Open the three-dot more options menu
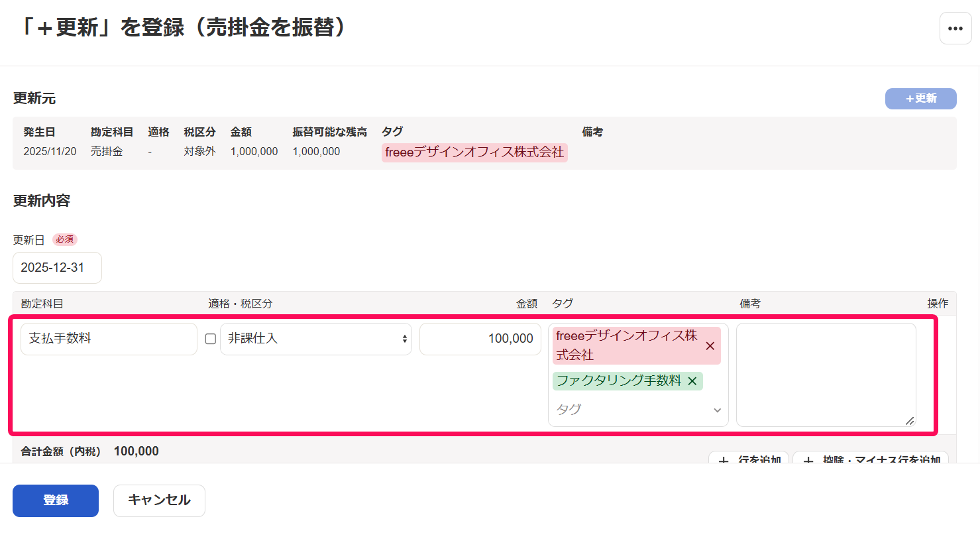Image resolution: width=980 pixels, height=533 pixels. tap(955, 29)
